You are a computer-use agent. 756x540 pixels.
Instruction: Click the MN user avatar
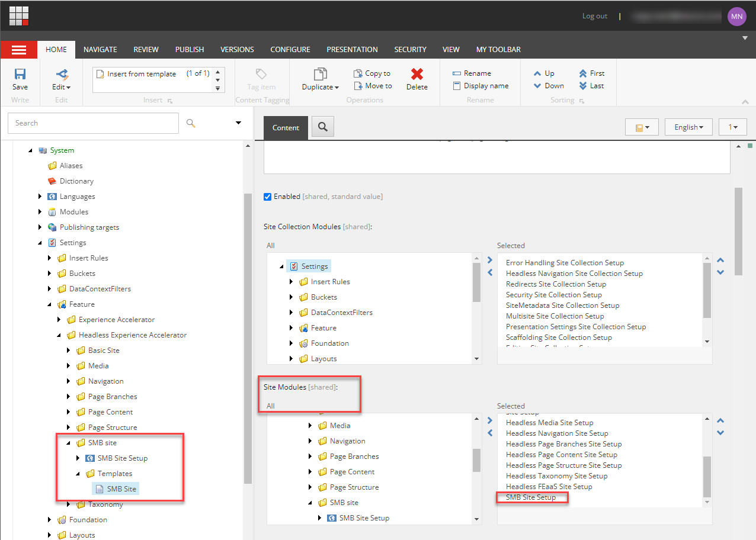pos(736,16)
